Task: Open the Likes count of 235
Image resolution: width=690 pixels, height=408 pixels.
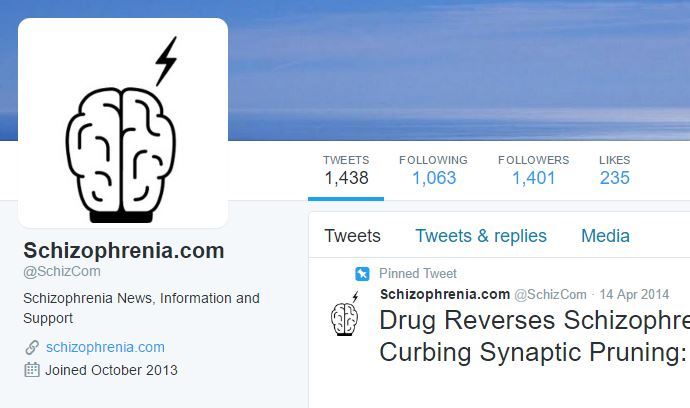Action: point(615,171)
